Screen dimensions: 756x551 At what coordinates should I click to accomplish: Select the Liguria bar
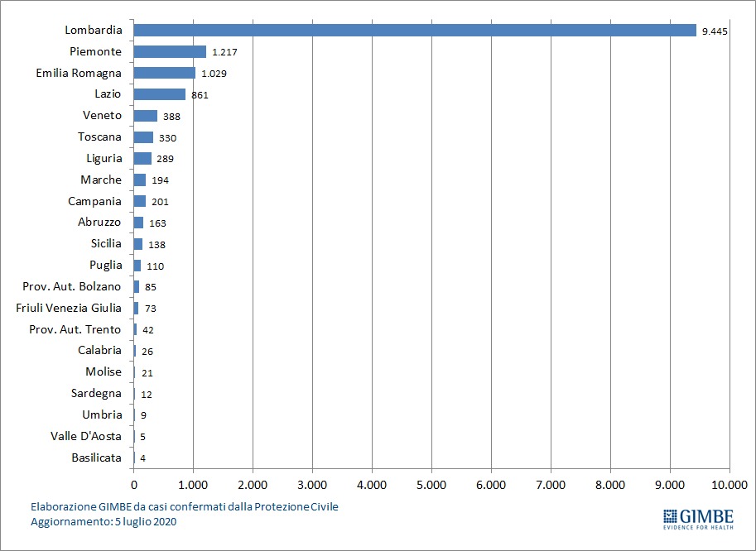tap(142, 158)
